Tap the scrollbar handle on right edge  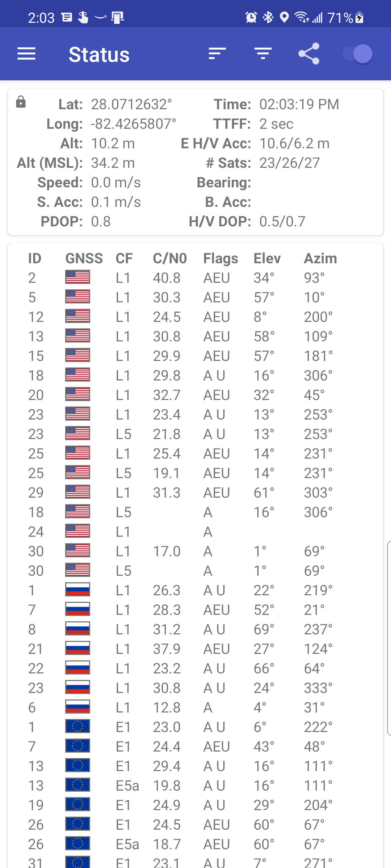click(x=388, y=638)
